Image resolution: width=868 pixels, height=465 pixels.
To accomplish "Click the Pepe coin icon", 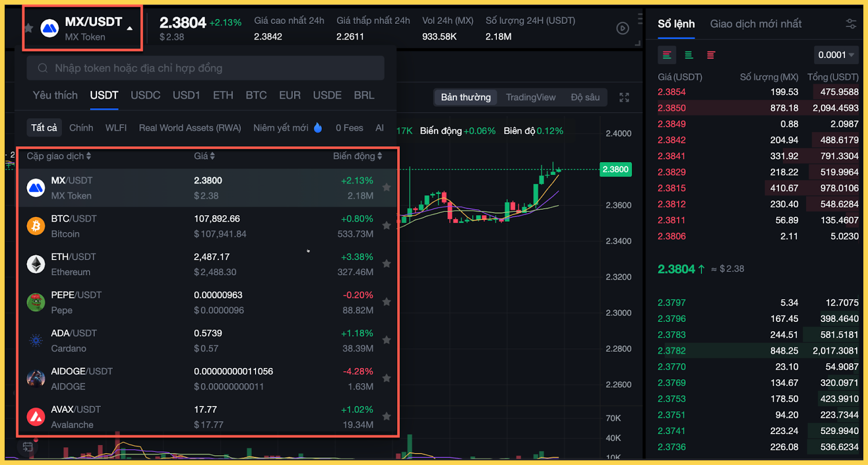I will 36,302.
